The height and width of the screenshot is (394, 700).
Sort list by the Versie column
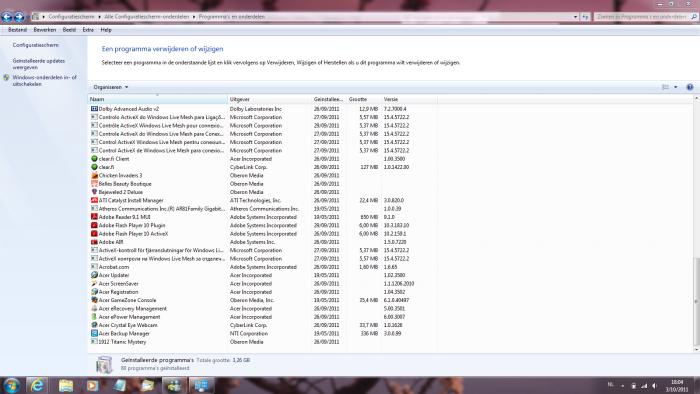[x=409, y=99]
